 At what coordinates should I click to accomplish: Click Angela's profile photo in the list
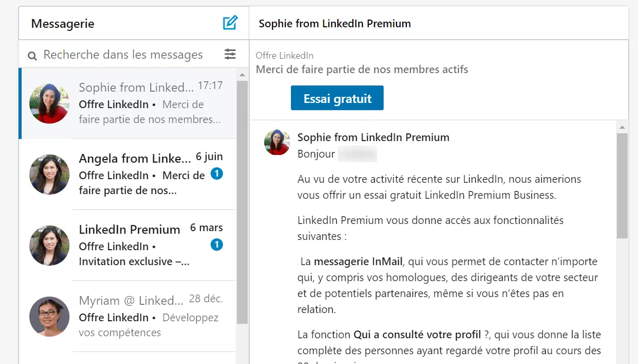49,175
